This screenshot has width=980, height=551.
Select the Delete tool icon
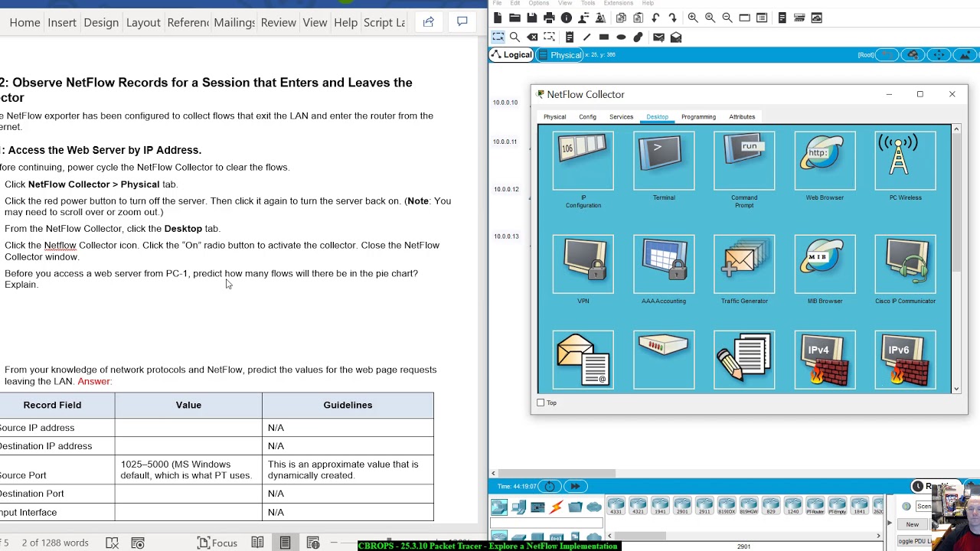532,37
